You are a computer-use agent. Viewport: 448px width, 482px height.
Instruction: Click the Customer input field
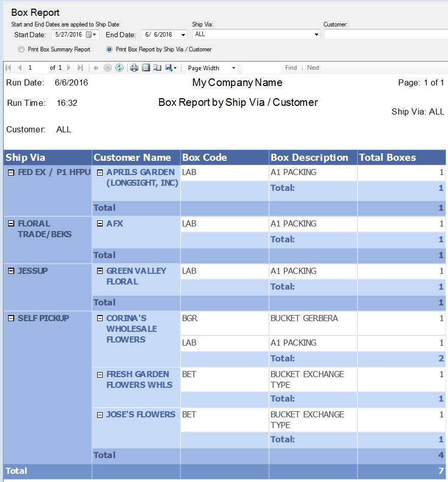point(385,35)
